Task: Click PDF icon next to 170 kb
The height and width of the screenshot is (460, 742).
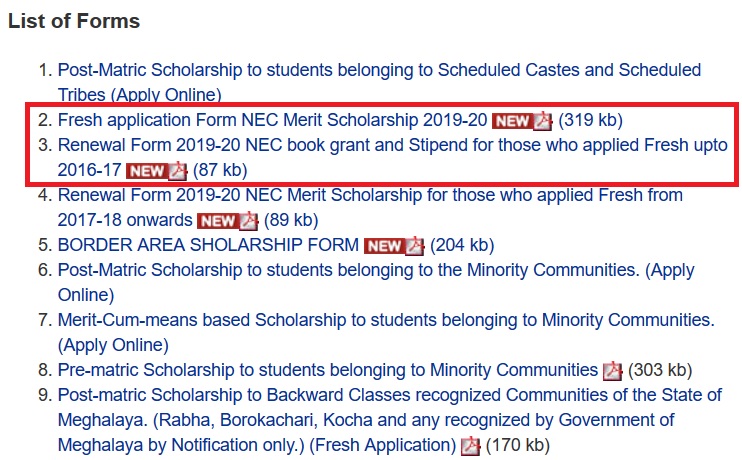Action: pyautogui.click(x=469, y=445)
